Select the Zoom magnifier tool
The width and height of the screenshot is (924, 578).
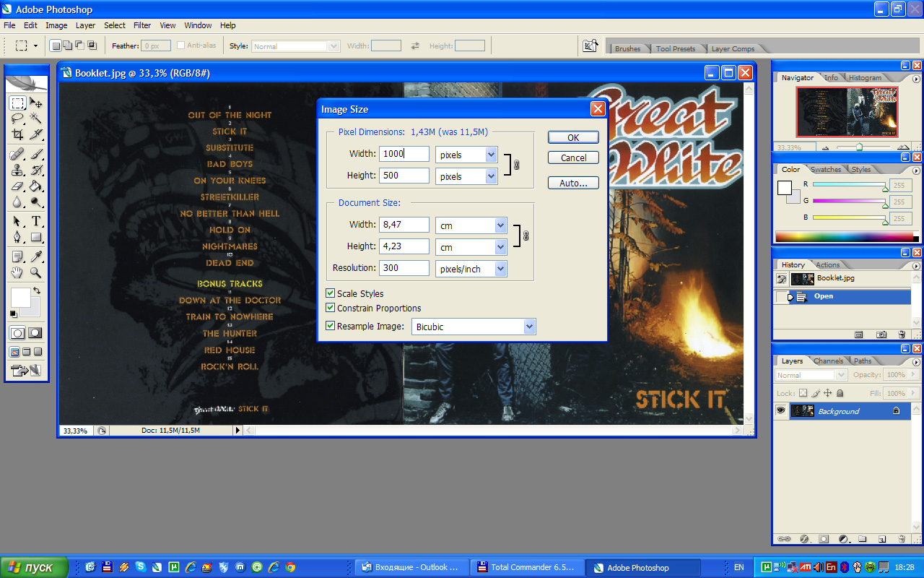pyautogui.click(x=35, y=272)
